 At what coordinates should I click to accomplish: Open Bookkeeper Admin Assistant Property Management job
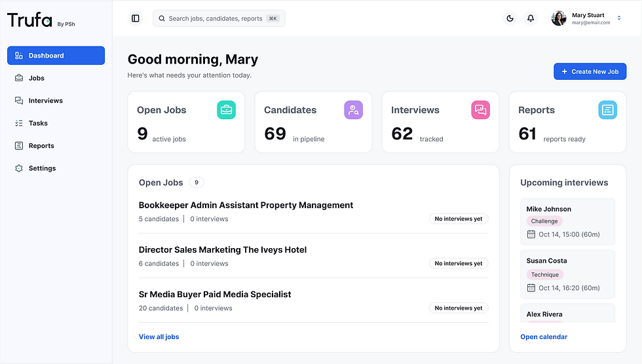click(246, 206)
